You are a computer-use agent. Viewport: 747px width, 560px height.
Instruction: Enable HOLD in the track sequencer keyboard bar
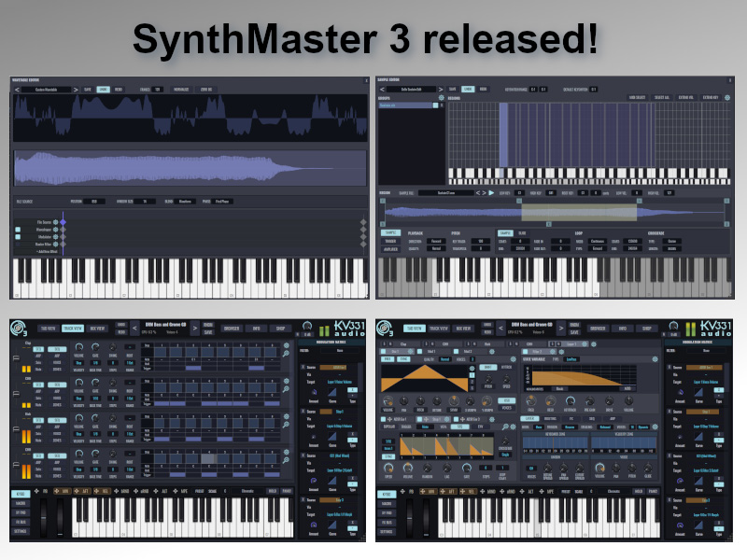tap(272, 491)
